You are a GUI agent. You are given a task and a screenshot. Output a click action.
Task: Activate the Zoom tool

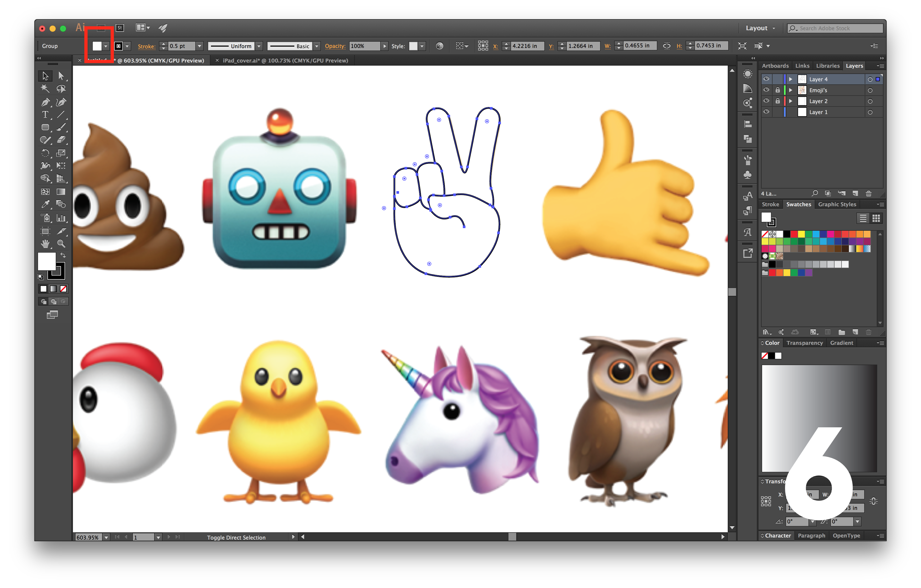pyautogui.click(x=61, y=243)
